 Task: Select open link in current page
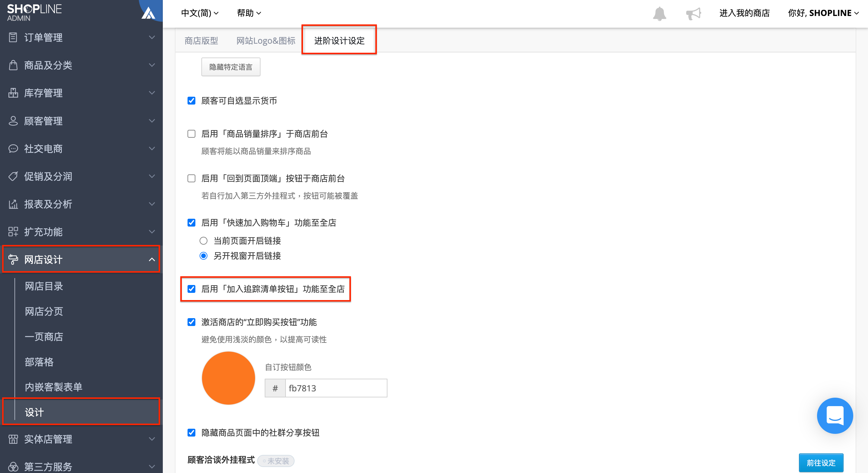pyautogui.click(x=204, y=241)
